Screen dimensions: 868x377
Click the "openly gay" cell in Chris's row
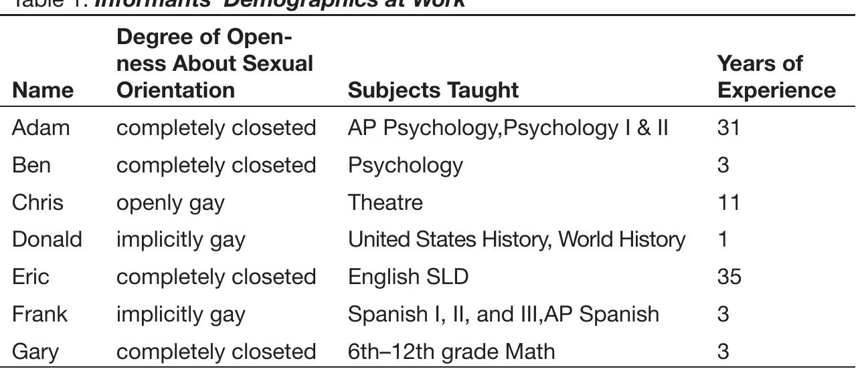pyautogui.click(x=170, y=202)
